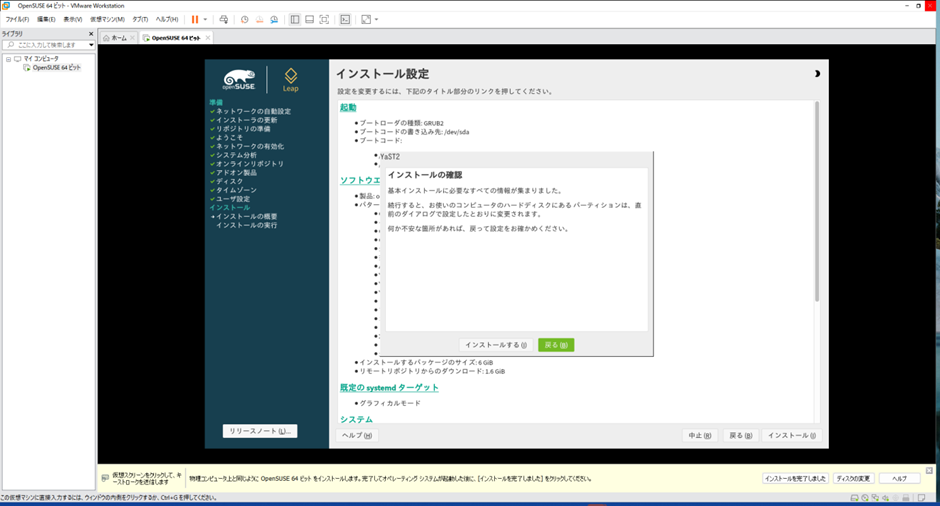Click the revert to snapshot icon
Screen dimensions: 940x506
coord(259,19)
